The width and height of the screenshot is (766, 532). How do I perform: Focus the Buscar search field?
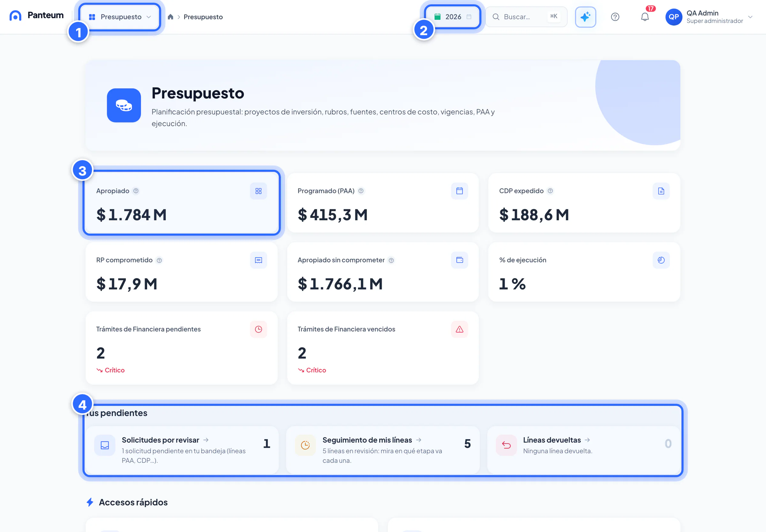pyautogui.click(x=526, y=17)
